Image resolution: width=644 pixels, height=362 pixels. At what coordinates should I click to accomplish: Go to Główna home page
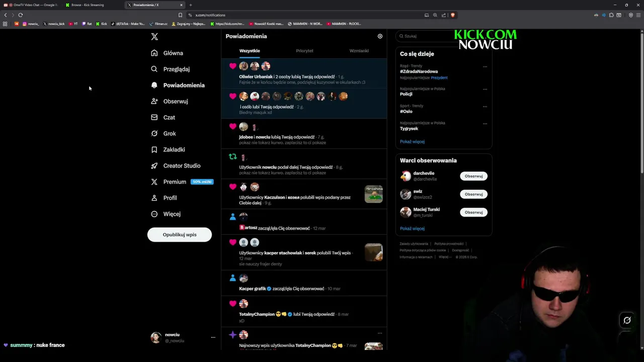pyautogui.click(x=167, y=53)
